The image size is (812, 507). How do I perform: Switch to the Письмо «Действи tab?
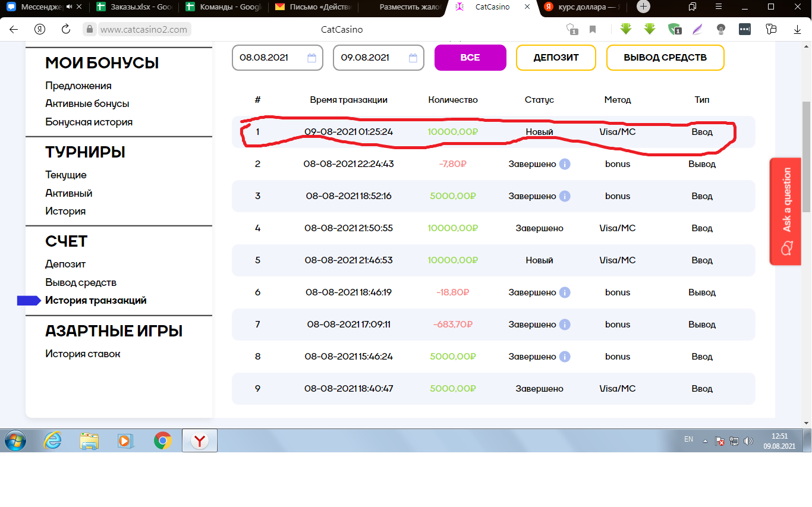(x=314, y=7)
